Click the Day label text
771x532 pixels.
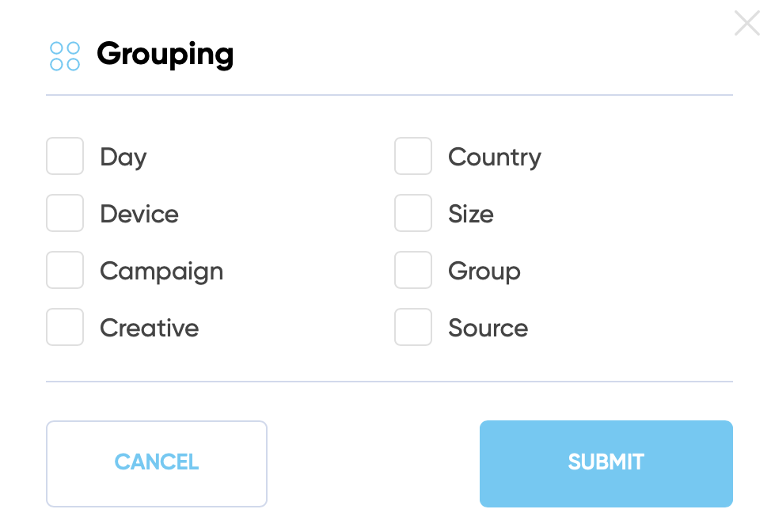pyautogui.click(x=123, y=158)
